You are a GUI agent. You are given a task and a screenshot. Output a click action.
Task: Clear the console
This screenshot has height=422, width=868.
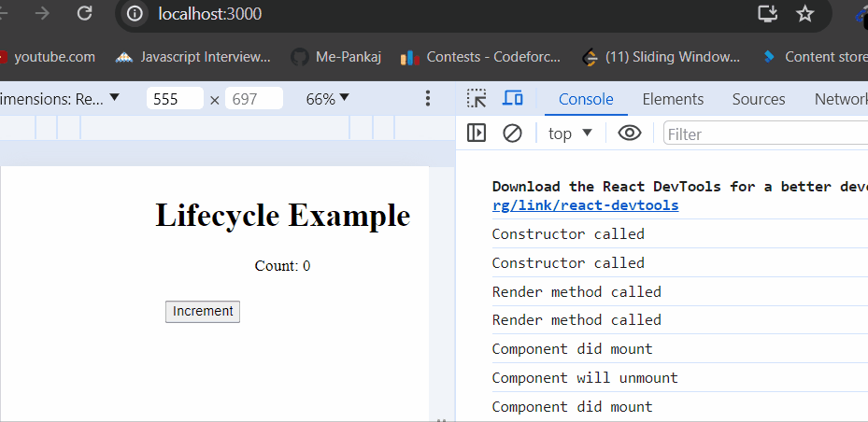point(512,134)
